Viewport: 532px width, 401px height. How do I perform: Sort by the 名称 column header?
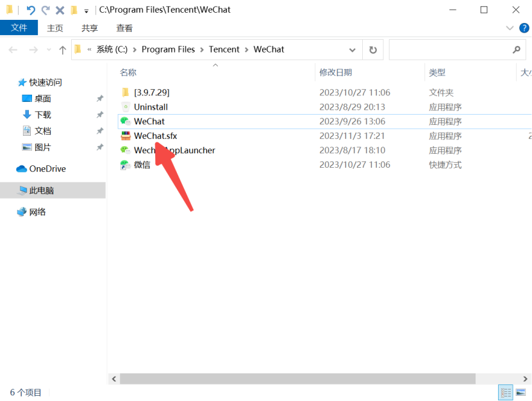pos(128,72)
